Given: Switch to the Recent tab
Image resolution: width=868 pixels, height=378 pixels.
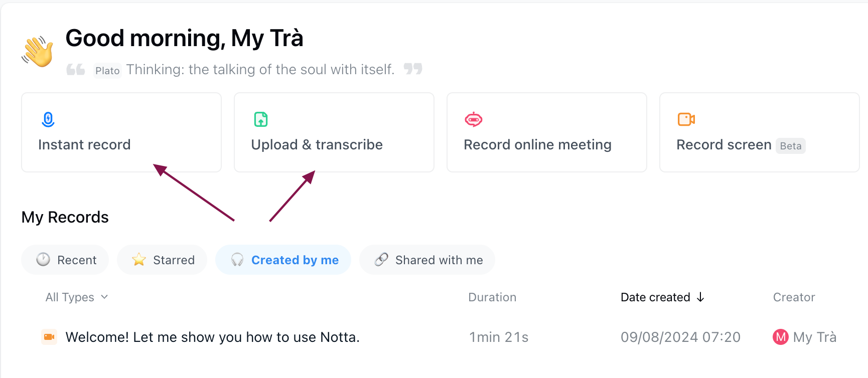Looking at the screenshot, I should pyautogui.click(x=65, y=260).
